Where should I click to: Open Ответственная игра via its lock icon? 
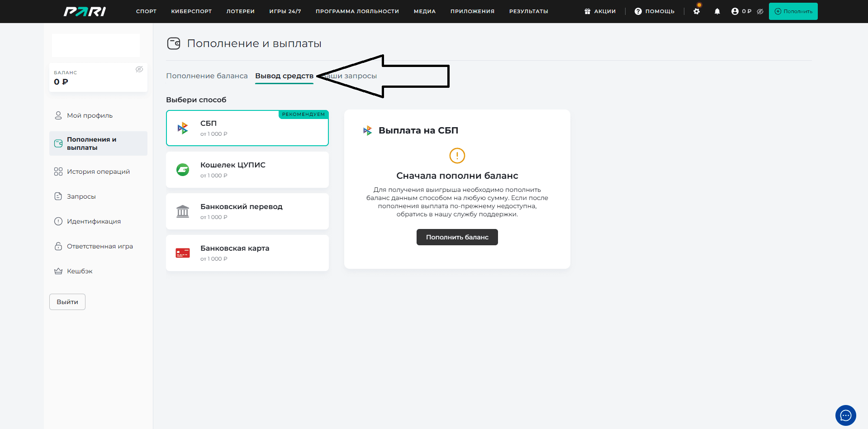click(x=58, y=246)
